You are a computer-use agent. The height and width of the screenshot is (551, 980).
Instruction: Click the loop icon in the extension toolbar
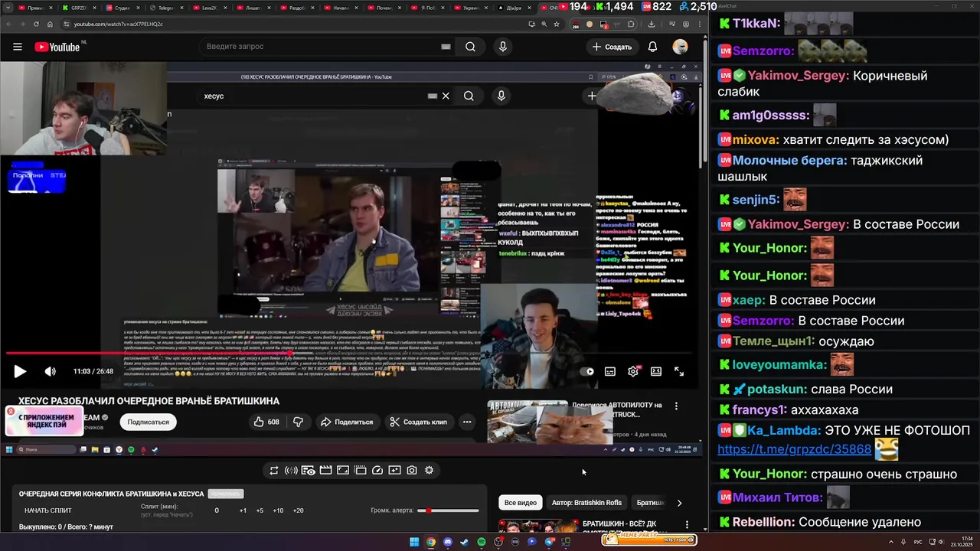(274, 471)
